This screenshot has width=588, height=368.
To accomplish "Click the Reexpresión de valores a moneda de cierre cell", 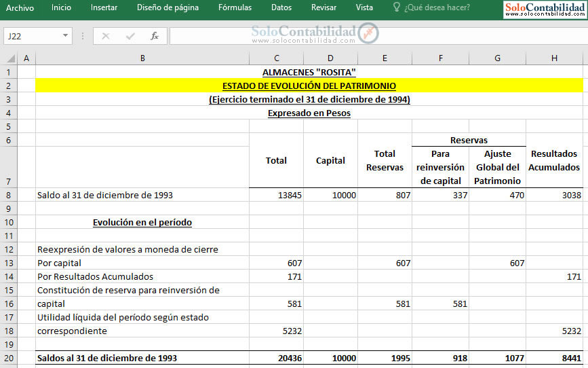I will [x=142, y=250].
